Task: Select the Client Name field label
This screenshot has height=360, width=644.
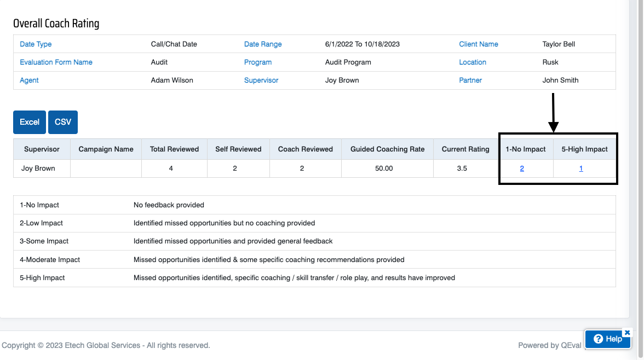Action: [x=479, y=44]
